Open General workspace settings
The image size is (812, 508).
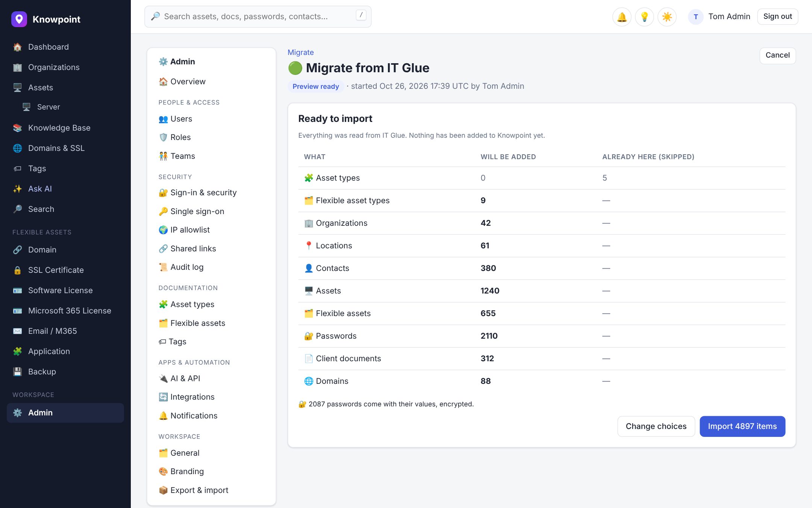click(211, 453)
